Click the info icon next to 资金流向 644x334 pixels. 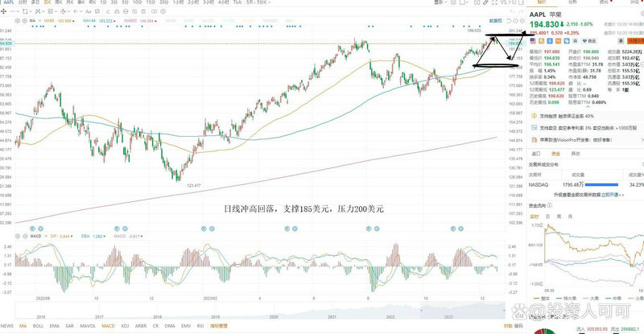[550, 205]
